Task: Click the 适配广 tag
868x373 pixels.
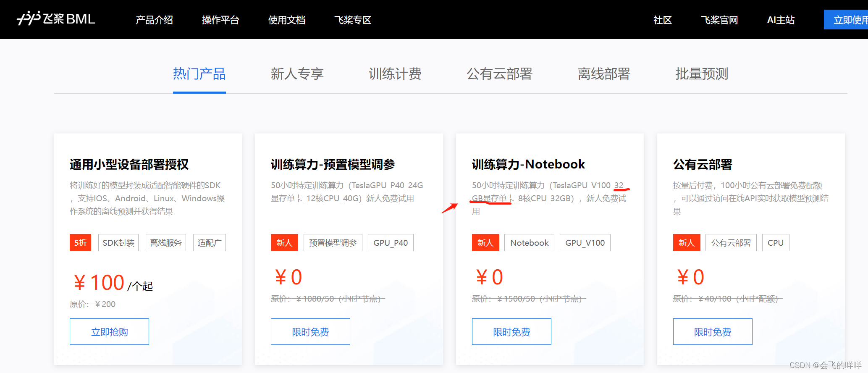Action: (x=210, y=243)
